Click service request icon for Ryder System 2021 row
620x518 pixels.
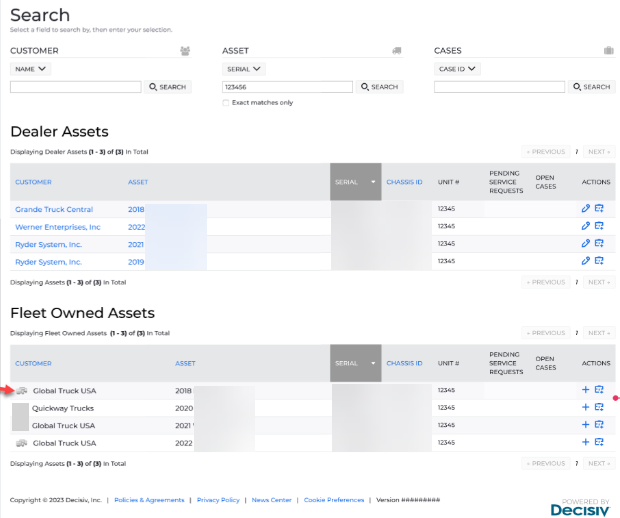(599, 243)
